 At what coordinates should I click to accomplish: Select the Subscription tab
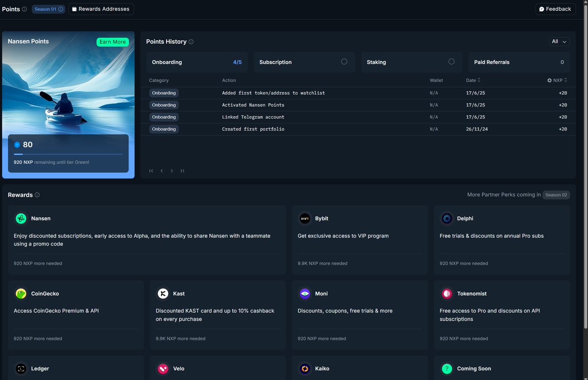click(x=304, y=62)
